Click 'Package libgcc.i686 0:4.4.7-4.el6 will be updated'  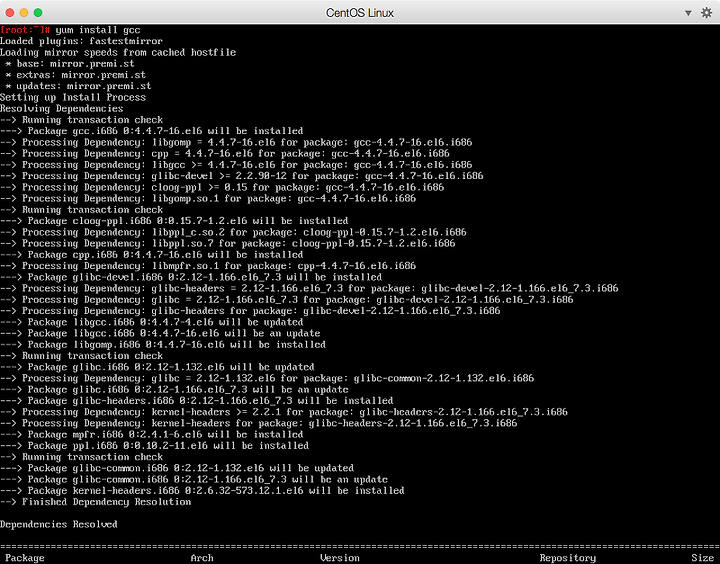[x=152, y=322]
